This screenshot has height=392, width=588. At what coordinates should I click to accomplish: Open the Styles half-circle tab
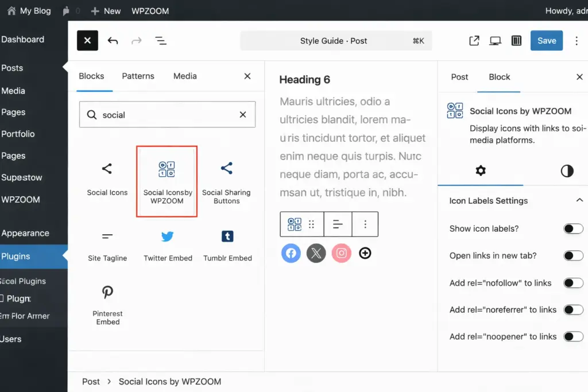pyautogui.click(x=567, y=171)
